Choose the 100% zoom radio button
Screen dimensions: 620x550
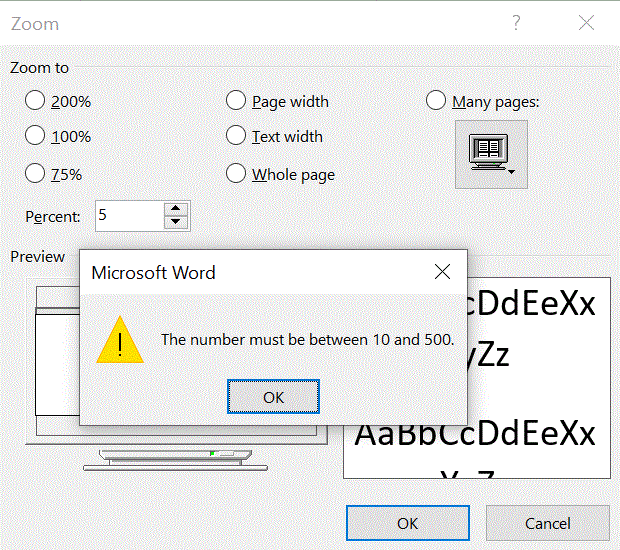pyautogui.click(x=35, y=136)
